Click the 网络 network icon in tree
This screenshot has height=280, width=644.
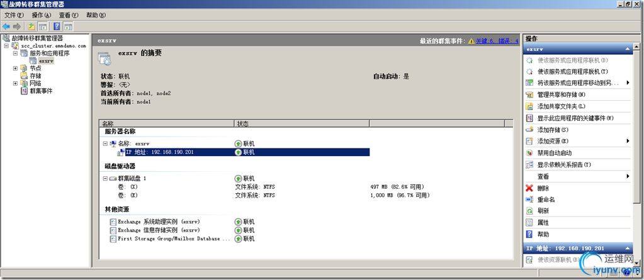24,83
